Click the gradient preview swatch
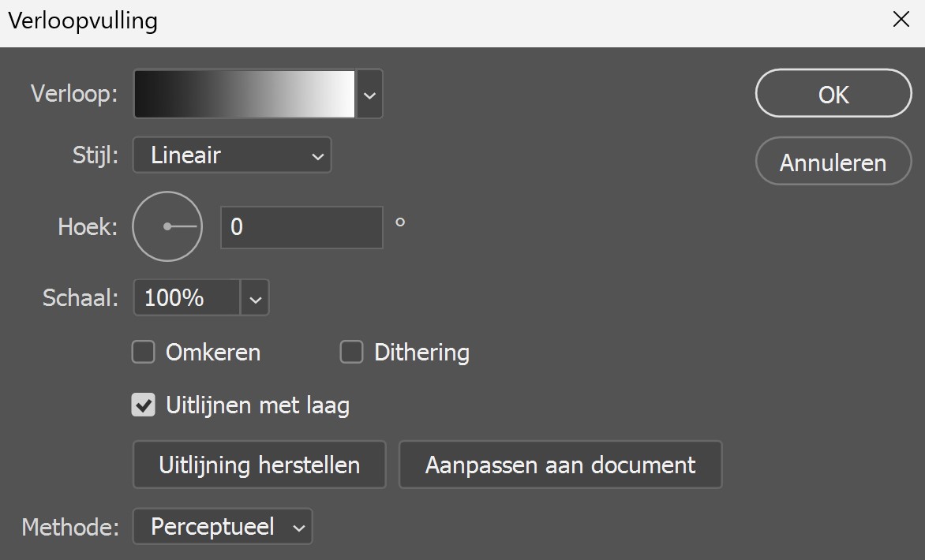This screenshot has width=925, height=560. coord(245,95)
